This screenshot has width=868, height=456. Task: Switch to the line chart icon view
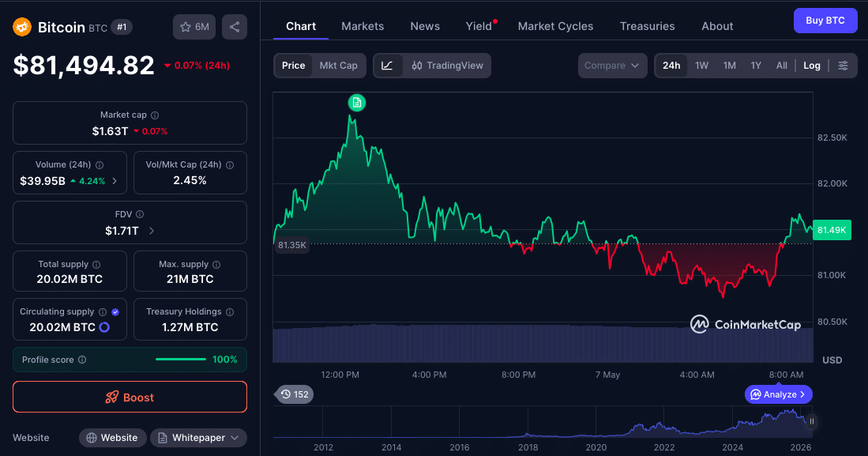pos(388,66)
